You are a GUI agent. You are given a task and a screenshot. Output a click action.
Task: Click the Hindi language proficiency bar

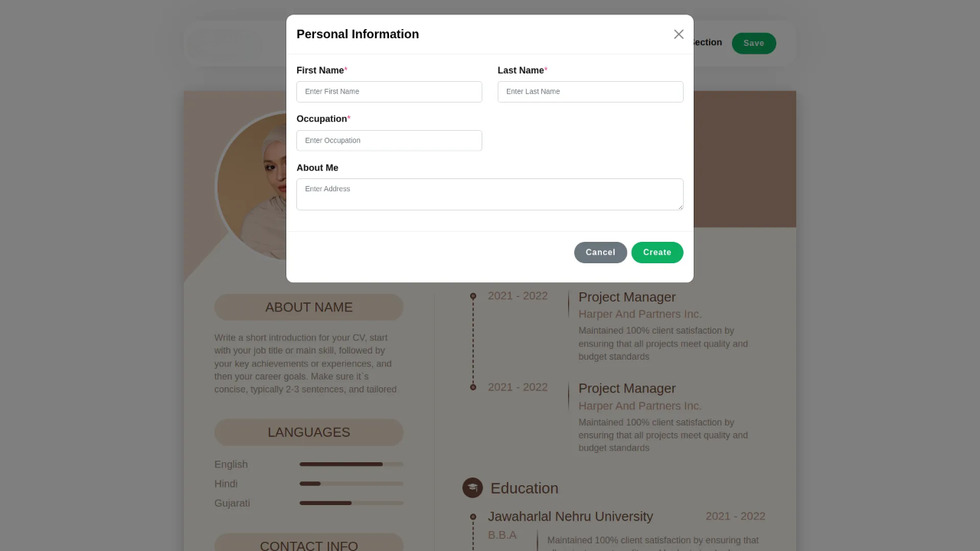click(x=351, y=484)
